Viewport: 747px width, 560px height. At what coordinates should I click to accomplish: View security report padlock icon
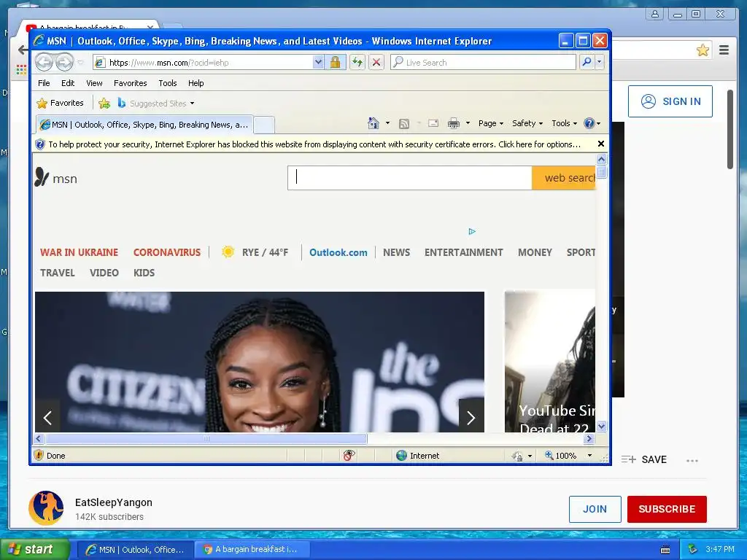pos(336,63)
